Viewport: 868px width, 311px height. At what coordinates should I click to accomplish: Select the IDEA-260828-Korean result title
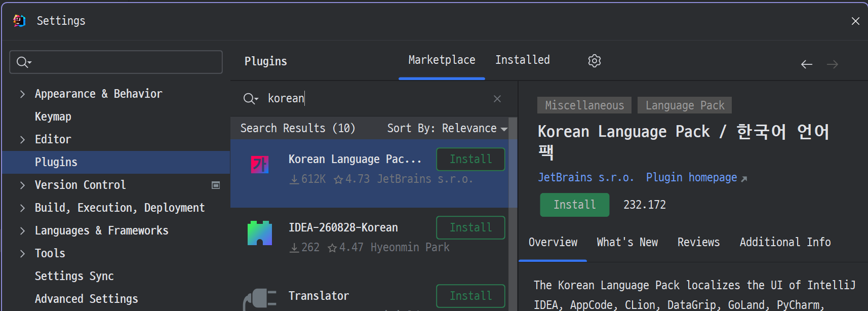tap(343, 228)
